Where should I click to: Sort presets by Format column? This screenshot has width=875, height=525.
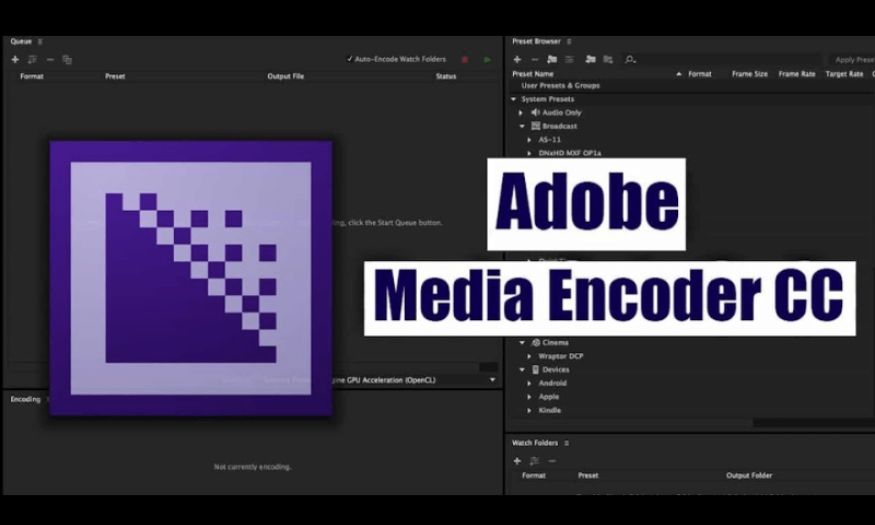[700, 74]
